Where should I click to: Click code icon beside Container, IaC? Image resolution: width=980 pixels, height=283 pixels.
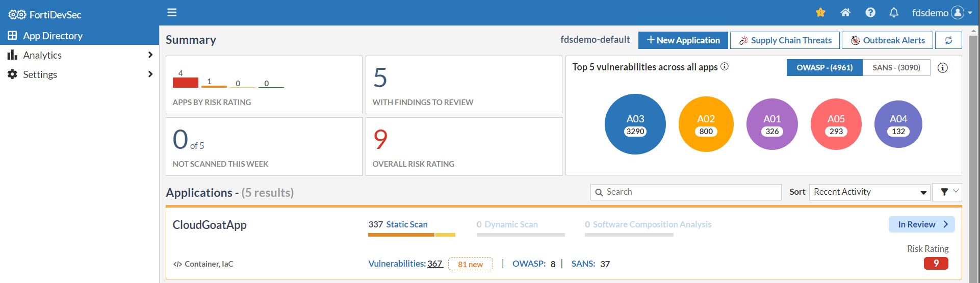pyautogui.click(x=177, y=264)
